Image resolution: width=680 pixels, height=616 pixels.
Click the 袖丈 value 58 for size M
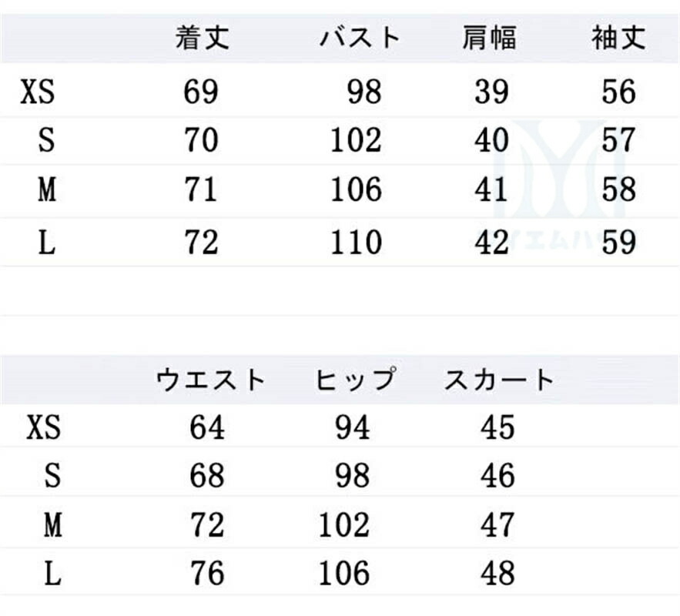point(618,189)
